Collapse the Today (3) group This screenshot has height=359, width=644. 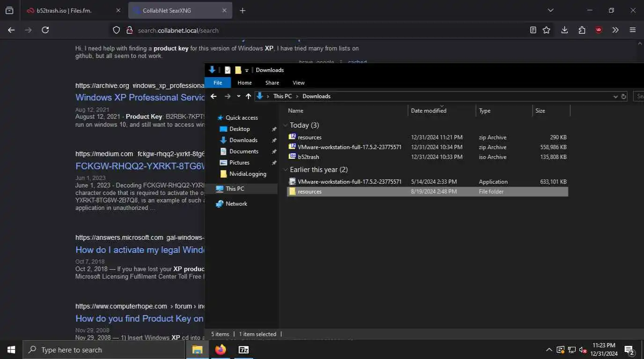tap(285, 125)
